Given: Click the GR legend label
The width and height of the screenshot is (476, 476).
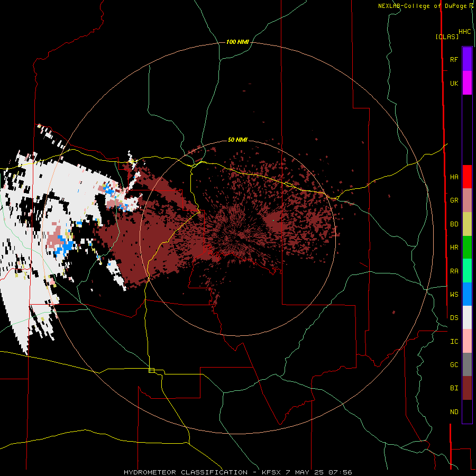Looking at the screenshot, I should tap(454, 200).
